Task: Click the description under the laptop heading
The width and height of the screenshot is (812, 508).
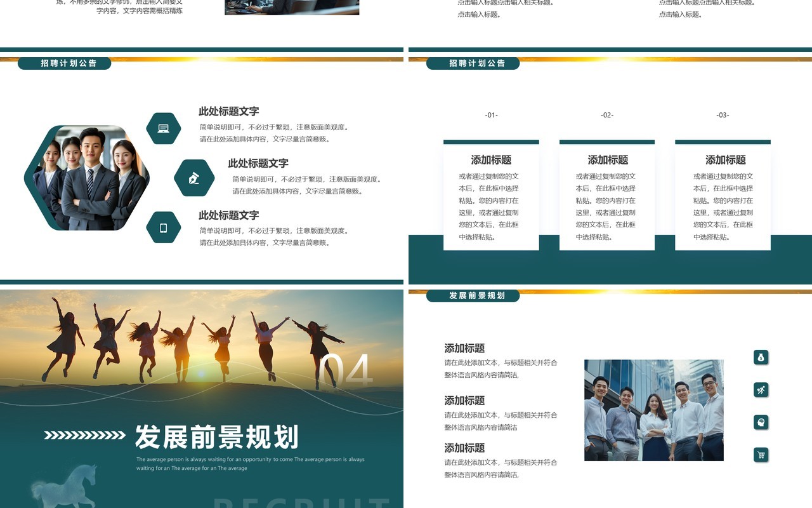Action: click(x=275, y=133)
